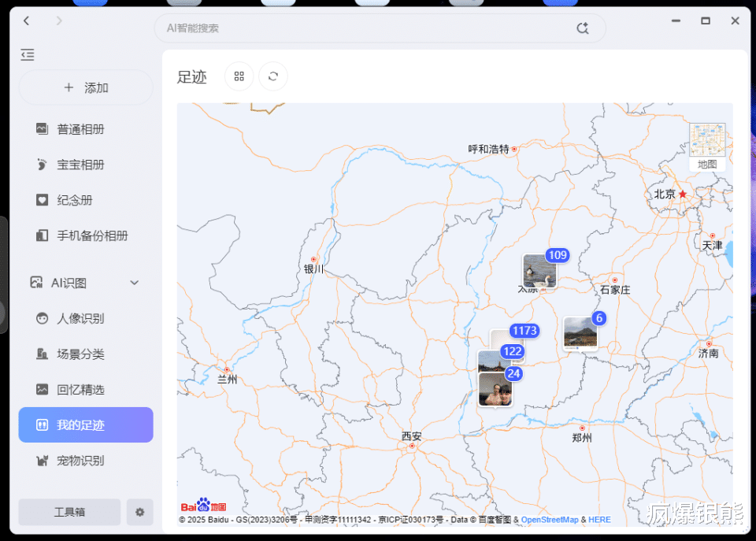Viewport: 756px width, 541px height.
Task: Minimize the album window
Action: (676, 20)
